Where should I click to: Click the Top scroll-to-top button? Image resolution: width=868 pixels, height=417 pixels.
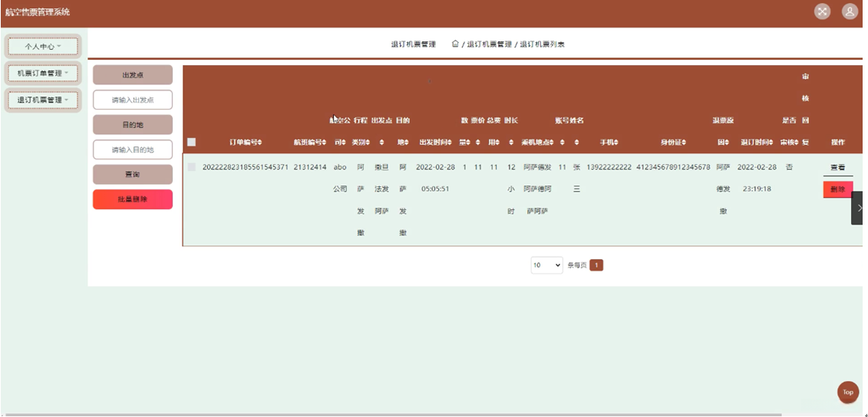point(847,392)
